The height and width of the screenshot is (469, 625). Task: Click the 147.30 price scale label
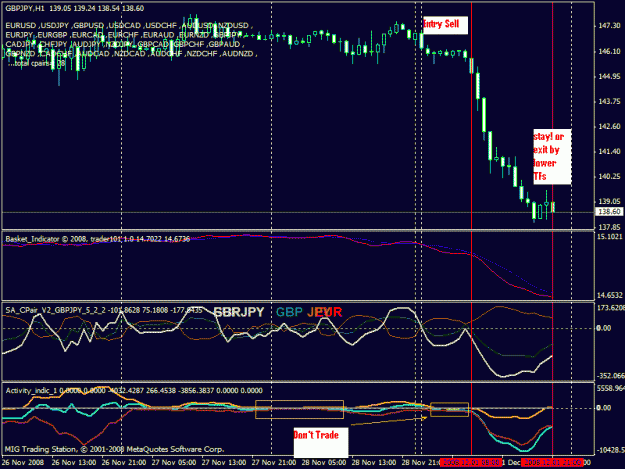click(x=609, y=26)
